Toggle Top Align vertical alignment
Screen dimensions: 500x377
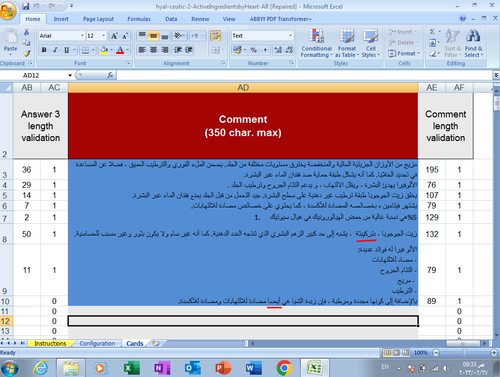[142, 36]
